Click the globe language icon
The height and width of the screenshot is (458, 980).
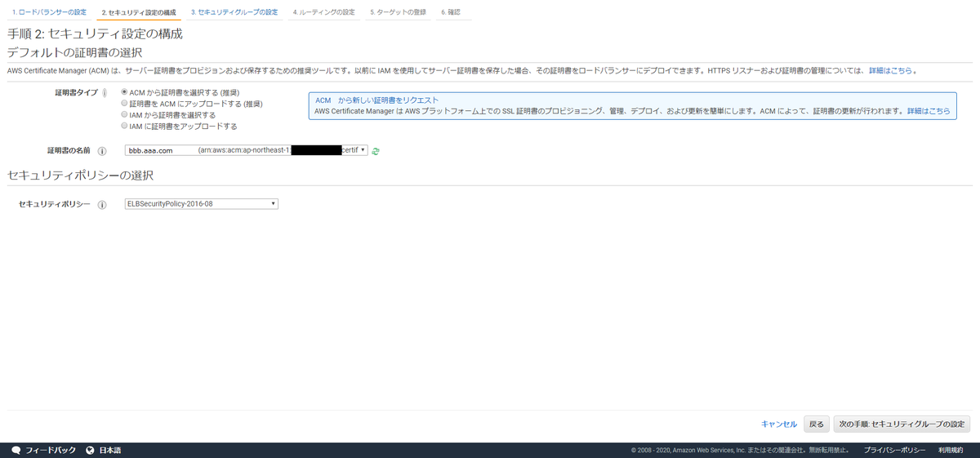pos(90,451)
